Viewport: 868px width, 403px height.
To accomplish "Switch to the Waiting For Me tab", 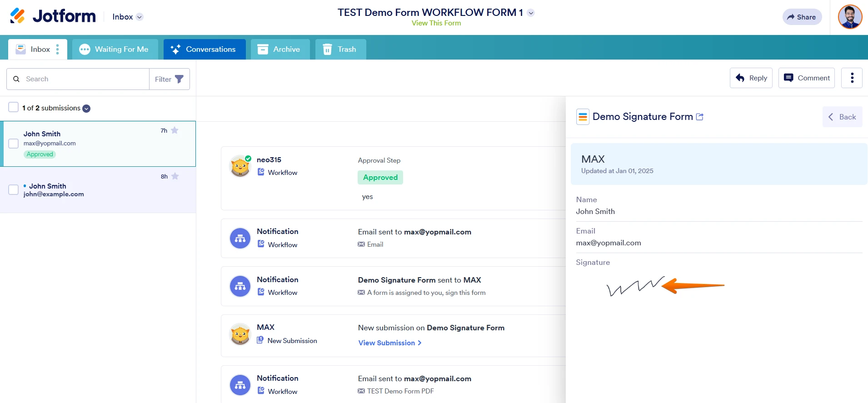I will tap(115, 49).
